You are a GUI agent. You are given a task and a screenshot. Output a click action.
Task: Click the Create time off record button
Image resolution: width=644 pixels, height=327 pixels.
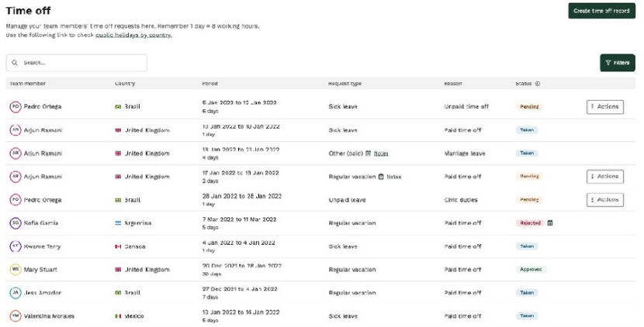(x=601, y=11)
